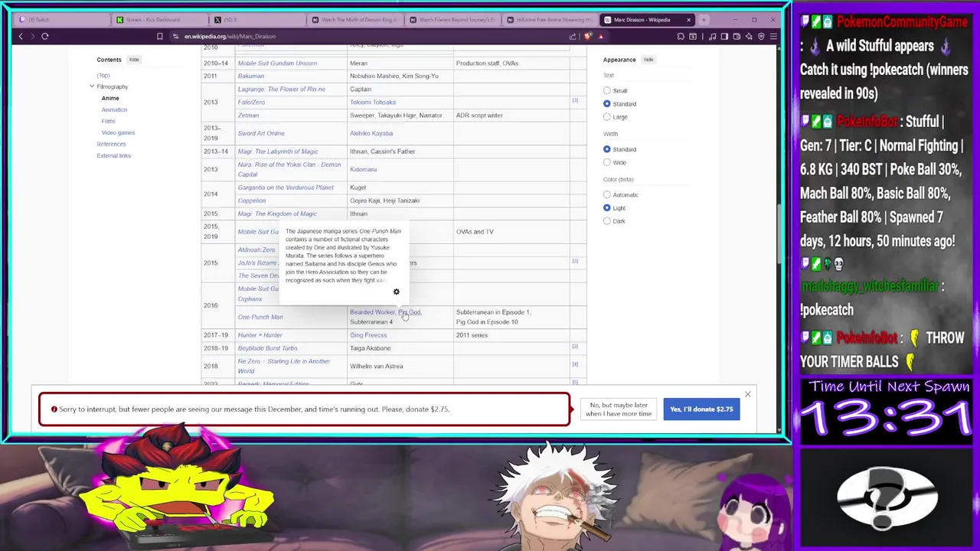Open the Gargantia on the Verdurous Planet link
This screenshot has height=551, width=980.
(x=286, y=187)
